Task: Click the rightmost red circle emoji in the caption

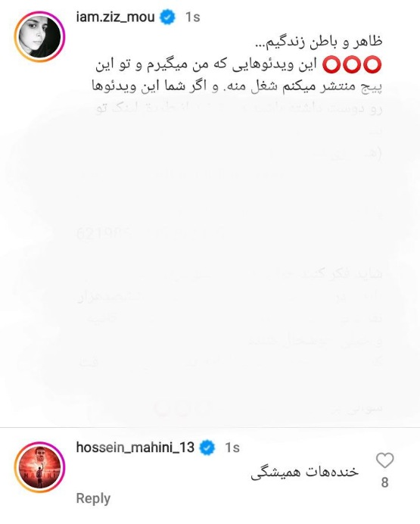Action: pos(372,65)
